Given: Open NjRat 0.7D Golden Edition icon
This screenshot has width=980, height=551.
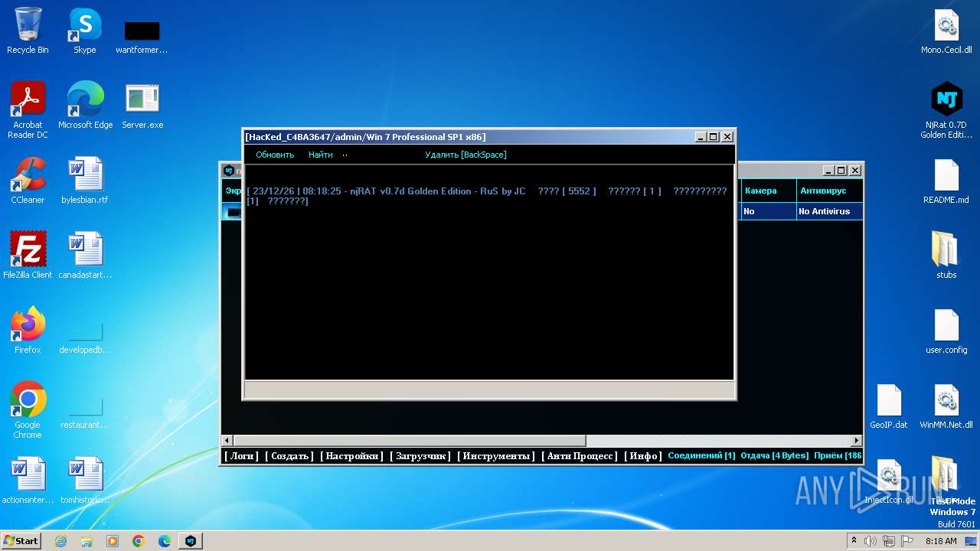Looking at the screenshot, I should pos(946,110).
